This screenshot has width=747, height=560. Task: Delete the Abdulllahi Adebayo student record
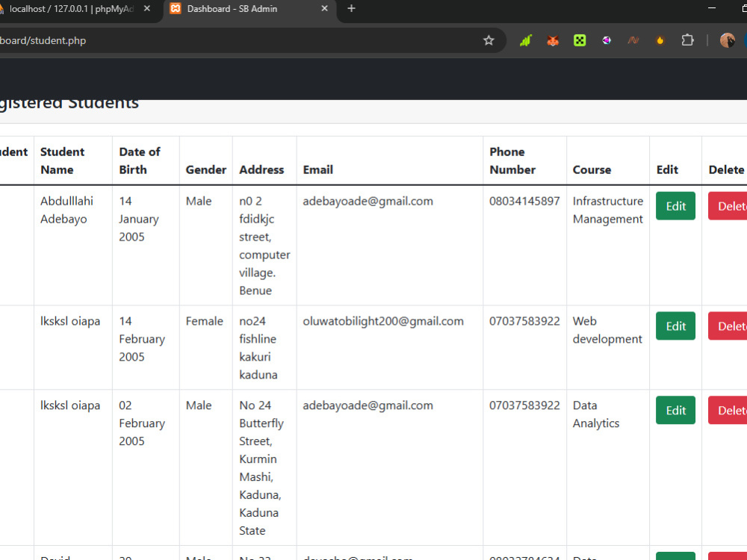[728, 206]
